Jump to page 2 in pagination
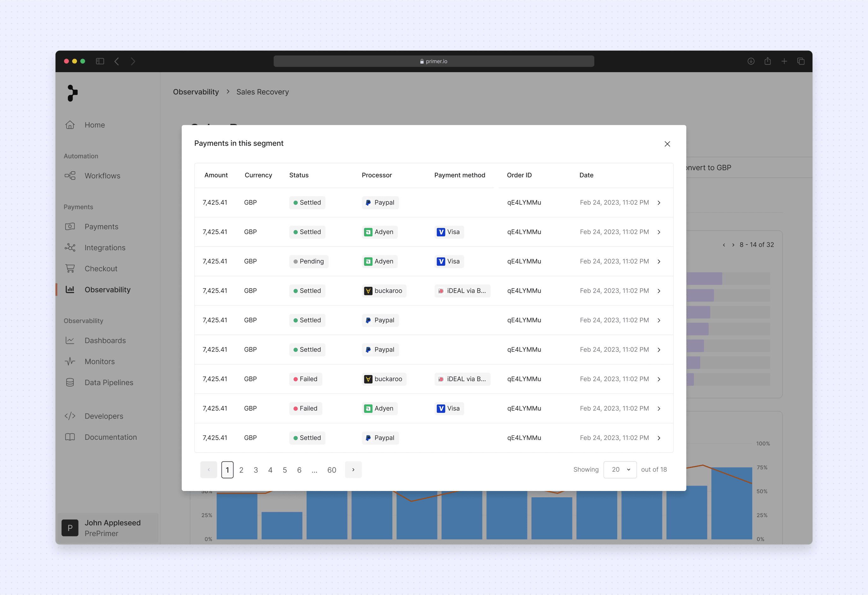Screen dimensions: 868x595 [x=241, y=470]
